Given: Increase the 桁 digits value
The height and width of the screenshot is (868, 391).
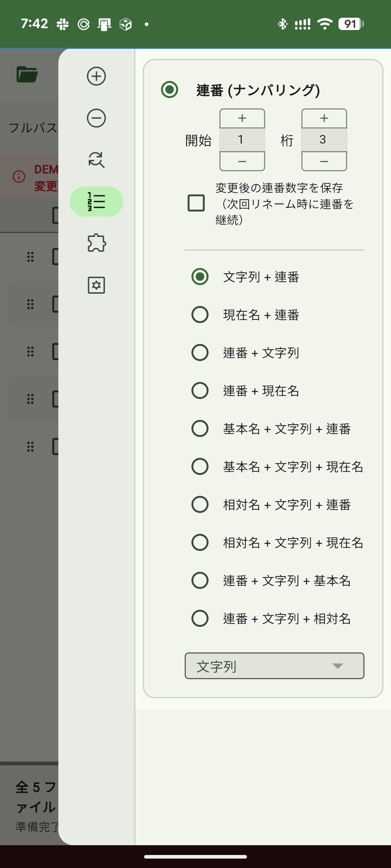Looking at the screenshot, I should (324, 118).
